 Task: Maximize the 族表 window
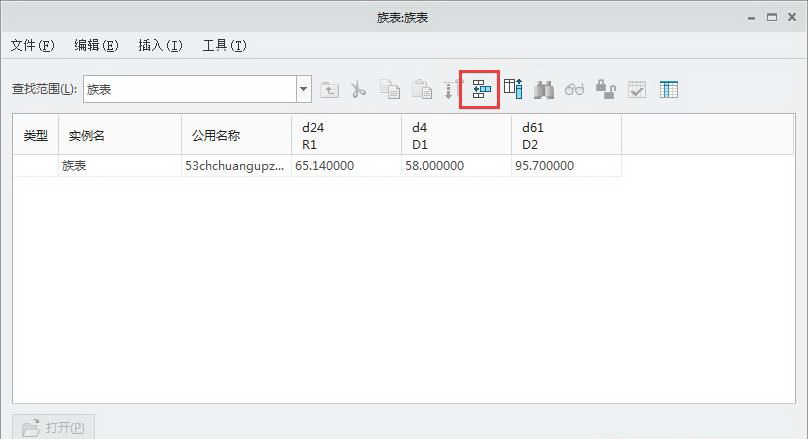coord(771,18)
